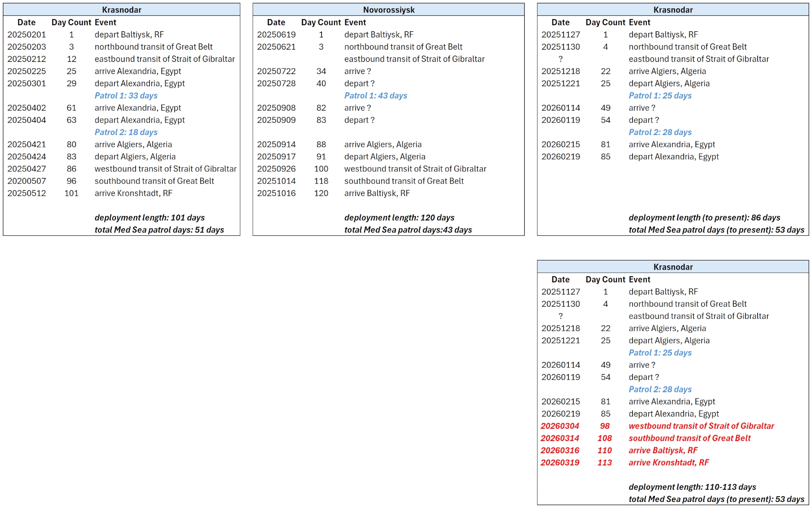This screenshot has width=812, height=508.
Task: Click red 'southbound transit of Great Belt' row
Action: 689,438
